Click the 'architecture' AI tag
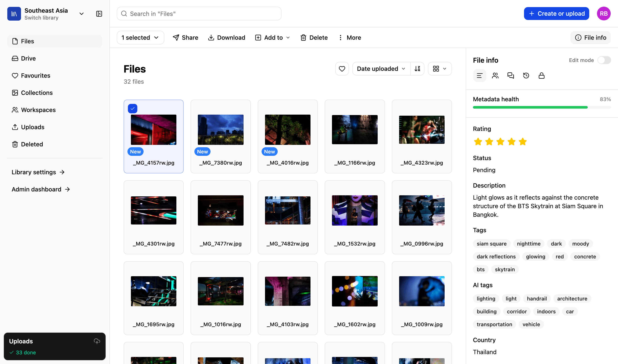 (x=572, y=299)
